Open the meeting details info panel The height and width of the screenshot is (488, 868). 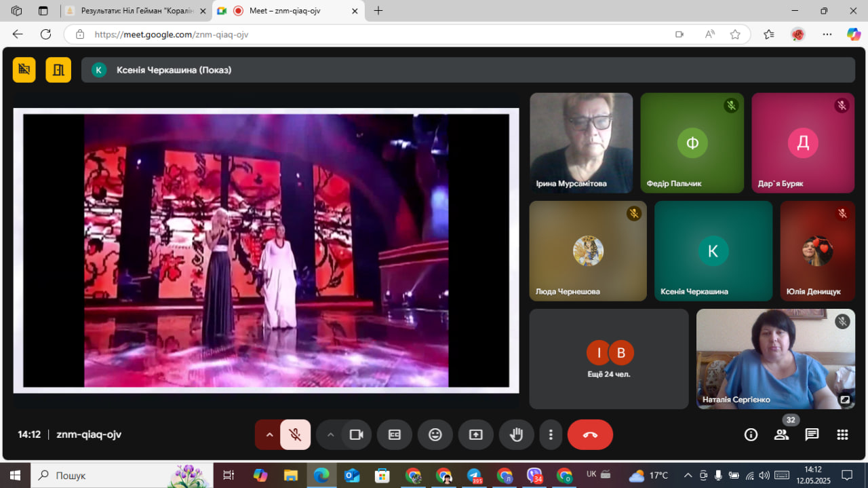pos(751,435)
